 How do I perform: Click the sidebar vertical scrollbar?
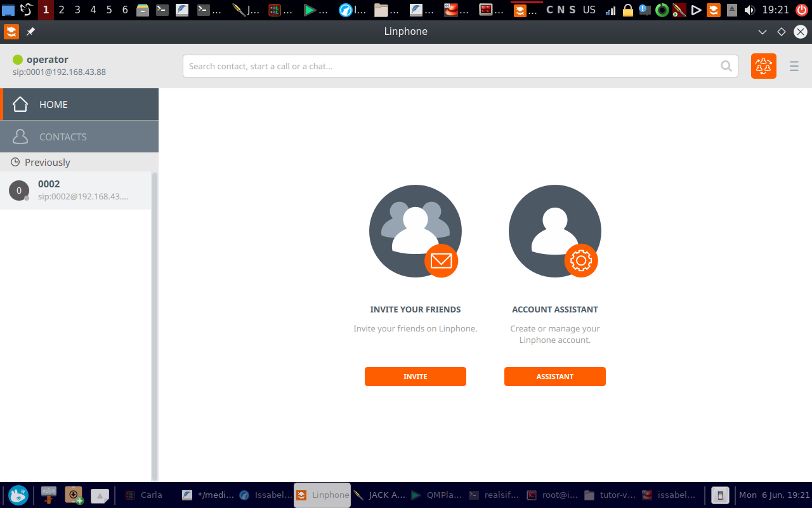coord(154,326)
